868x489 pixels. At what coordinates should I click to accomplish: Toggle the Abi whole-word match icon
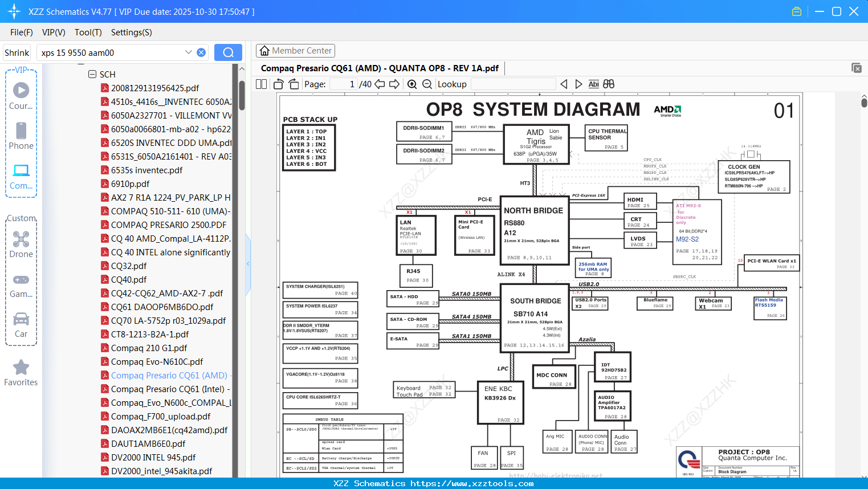[x=593, y=84]
